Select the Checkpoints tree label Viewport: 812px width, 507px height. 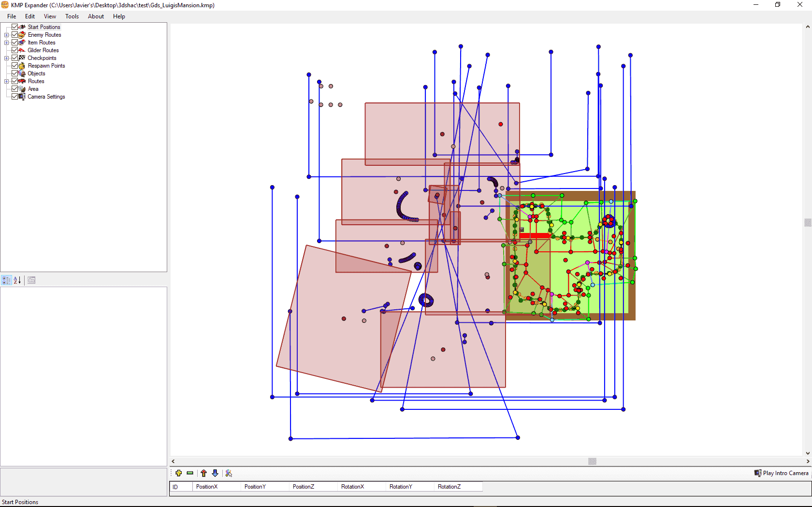pyautogui.click(x=42, y=58)
